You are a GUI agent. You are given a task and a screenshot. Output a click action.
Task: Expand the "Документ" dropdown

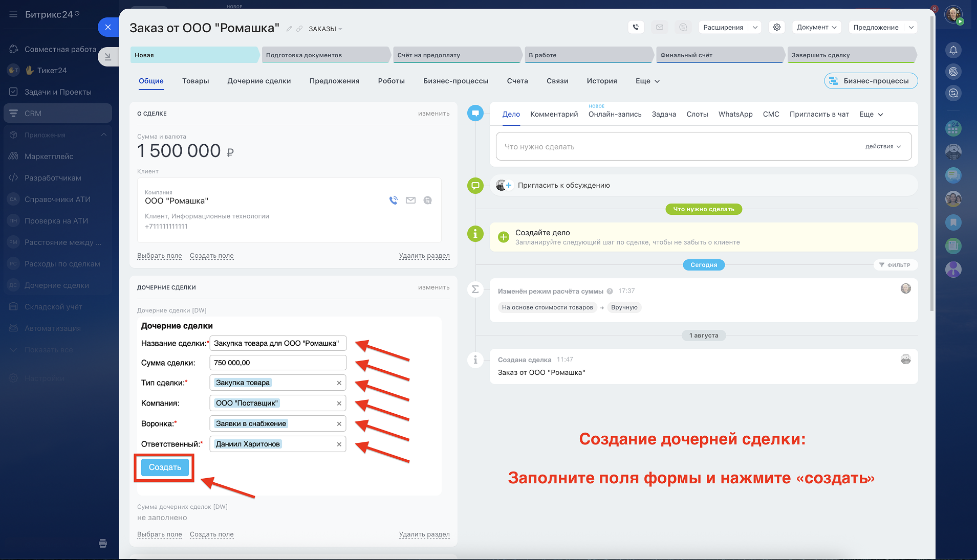(x=816, y=27)
